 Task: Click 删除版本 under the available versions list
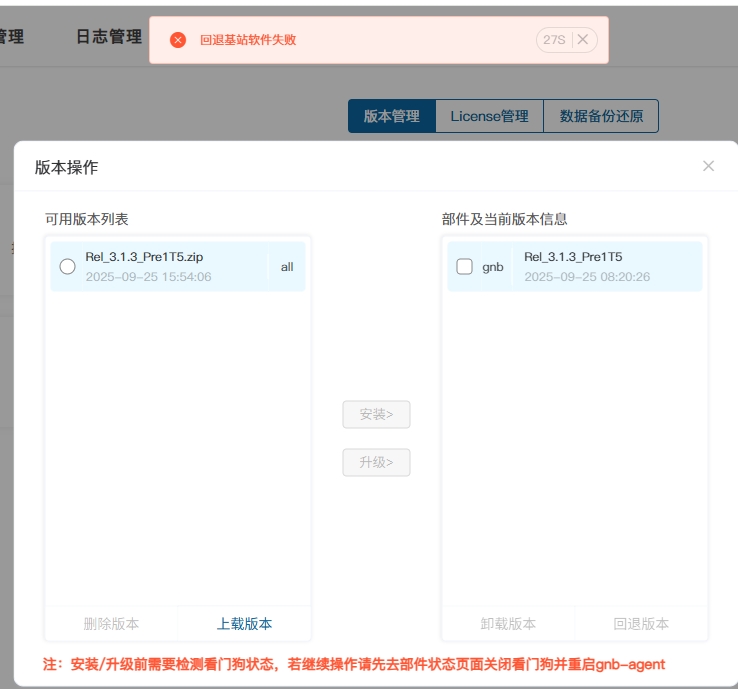coord(111,623)
